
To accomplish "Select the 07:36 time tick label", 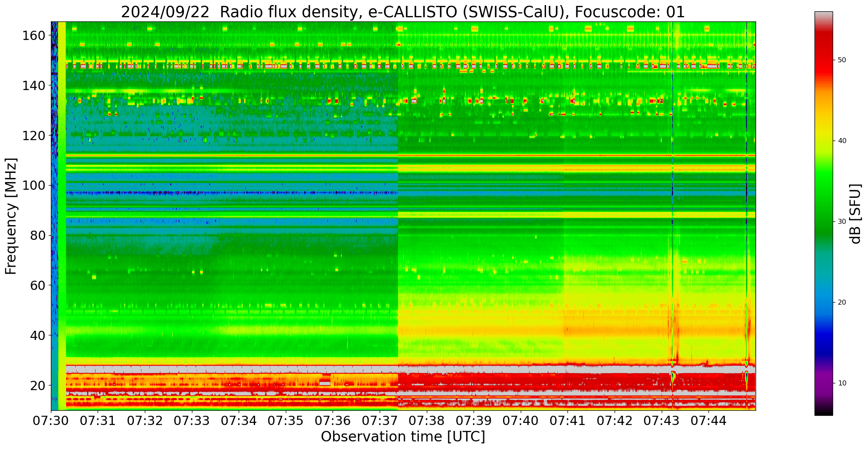I will click(333, 420).
